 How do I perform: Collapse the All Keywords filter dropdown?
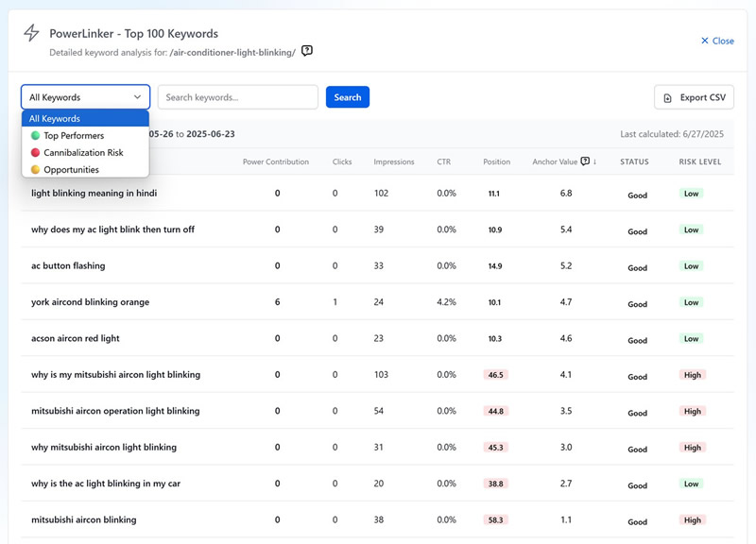(85, 97)
